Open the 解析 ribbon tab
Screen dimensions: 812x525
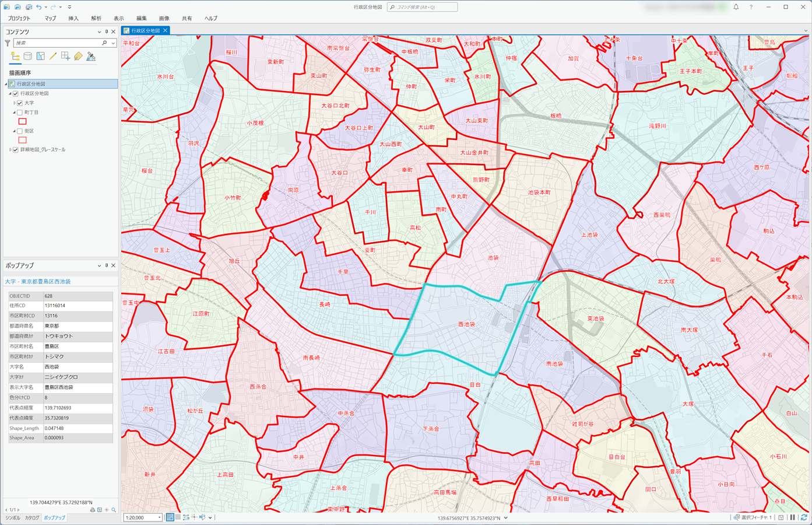(x=96, y=18)
